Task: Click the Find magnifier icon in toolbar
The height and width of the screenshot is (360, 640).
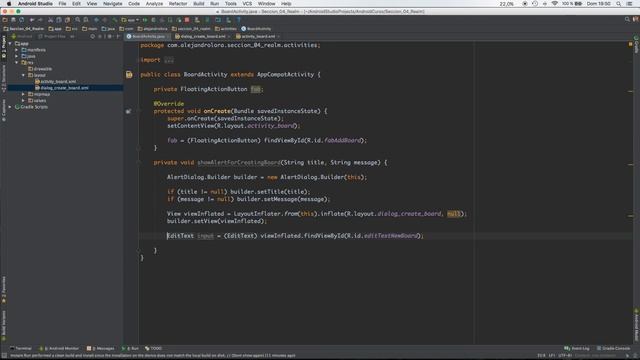Action: pos(78,20)
